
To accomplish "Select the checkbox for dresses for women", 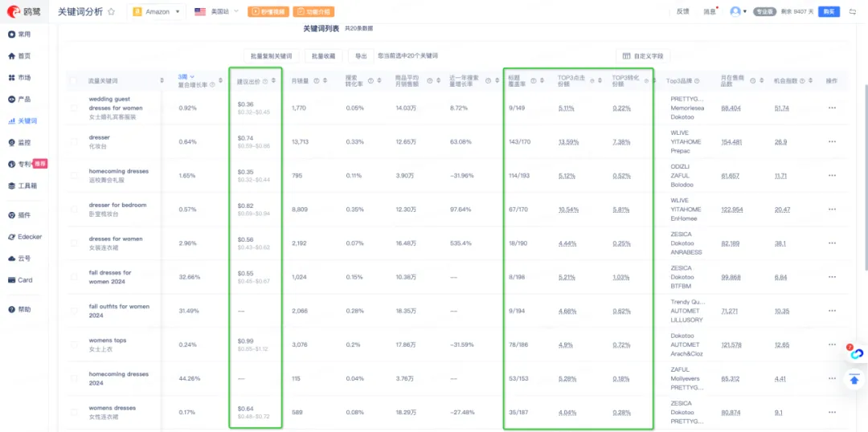I will pyautogui.click(x=74, y=243).
